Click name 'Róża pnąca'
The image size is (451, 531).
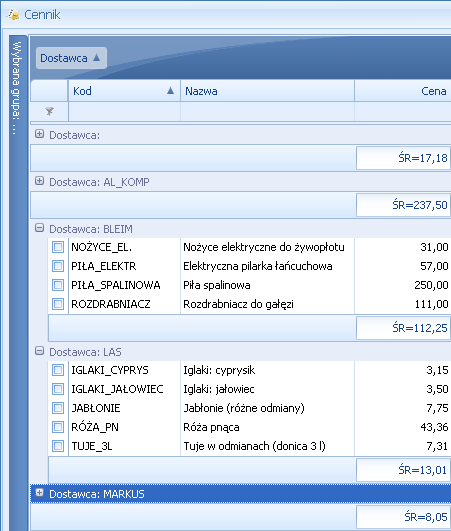(x=211, y=427)
